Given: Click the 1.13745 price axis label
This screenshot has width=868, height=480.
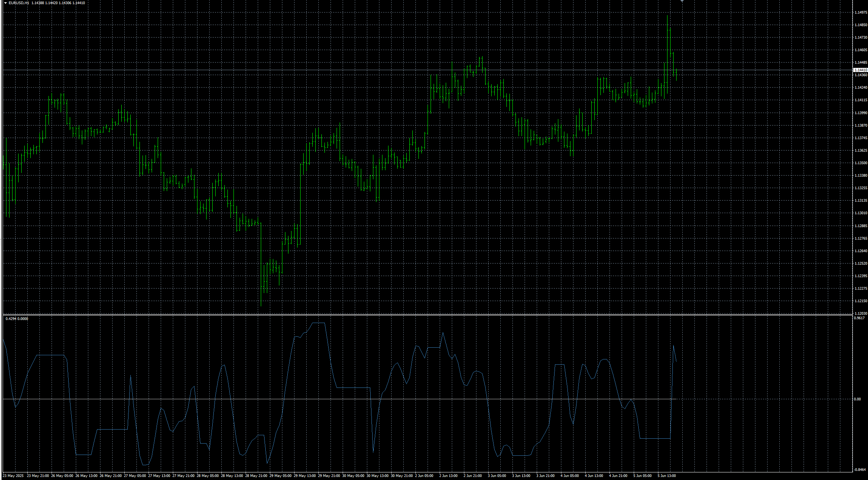Looking at the screenshot, I should (861, 138).
